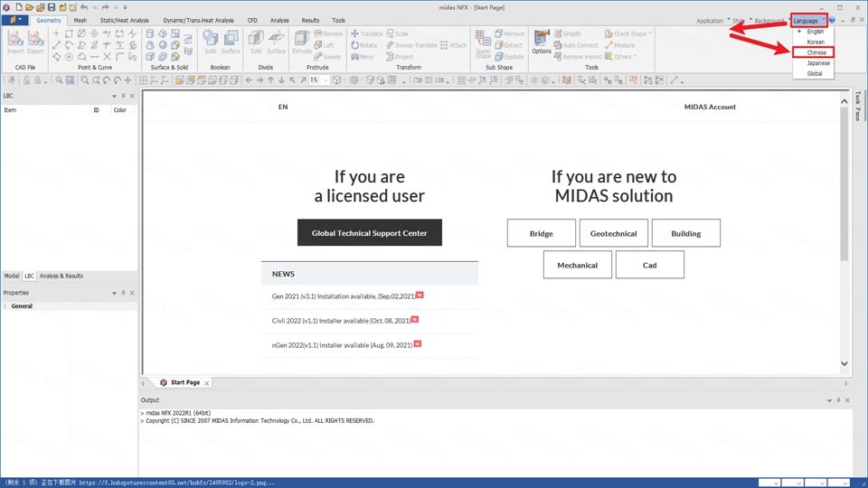Open the Dynamic/Trans.Heat Analysis tab

[198, 21]
